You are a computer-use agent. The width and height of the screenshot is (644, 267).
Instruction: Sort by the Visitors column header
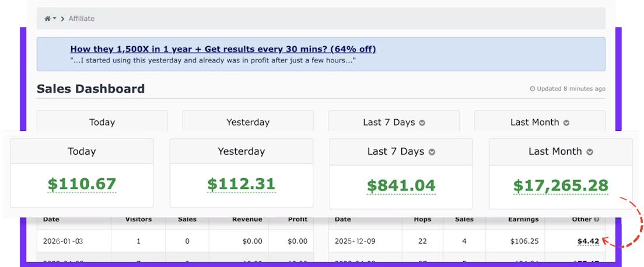(139, 220)
